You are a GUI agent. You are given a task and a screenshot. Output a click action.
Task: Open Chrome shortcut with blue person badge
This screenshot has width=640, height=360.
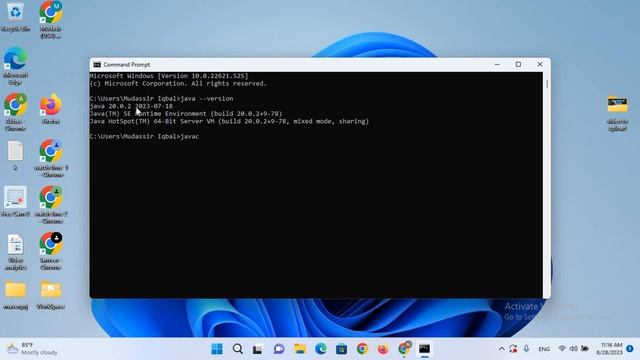(x=51, y=158)
